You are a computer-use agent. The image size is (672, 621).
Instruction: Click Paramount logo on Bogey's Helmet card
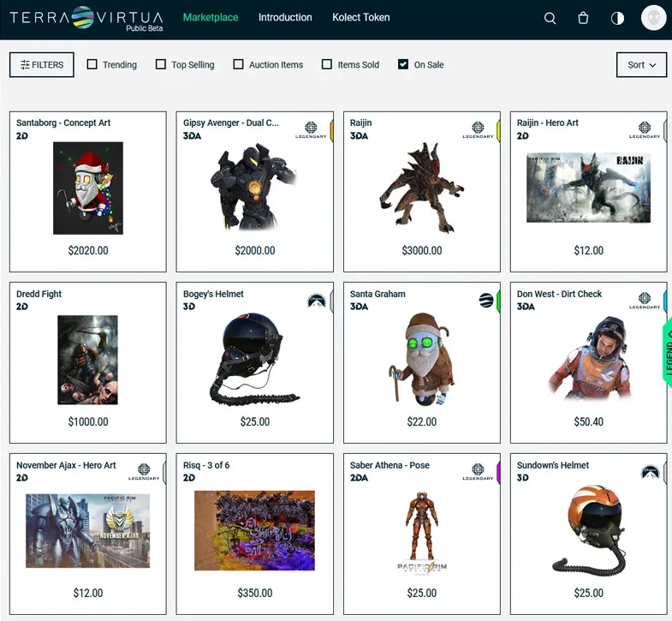click(x=317, y=301)
